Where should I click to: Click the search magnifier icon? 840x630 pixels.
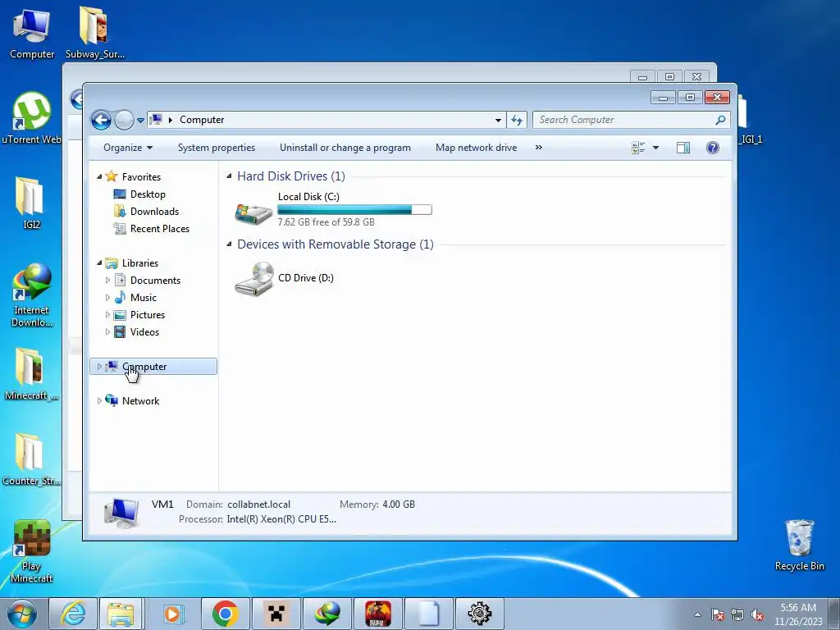point(720,120)
